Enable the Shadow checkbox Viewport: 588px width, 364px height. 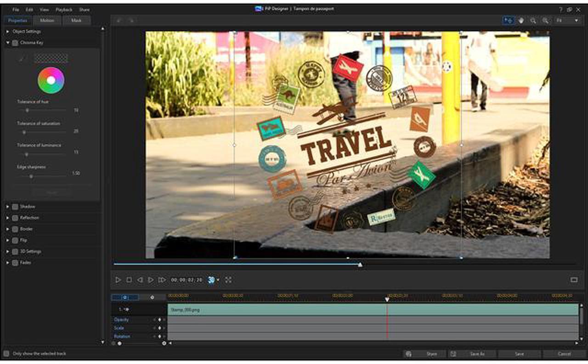[15, 207]
